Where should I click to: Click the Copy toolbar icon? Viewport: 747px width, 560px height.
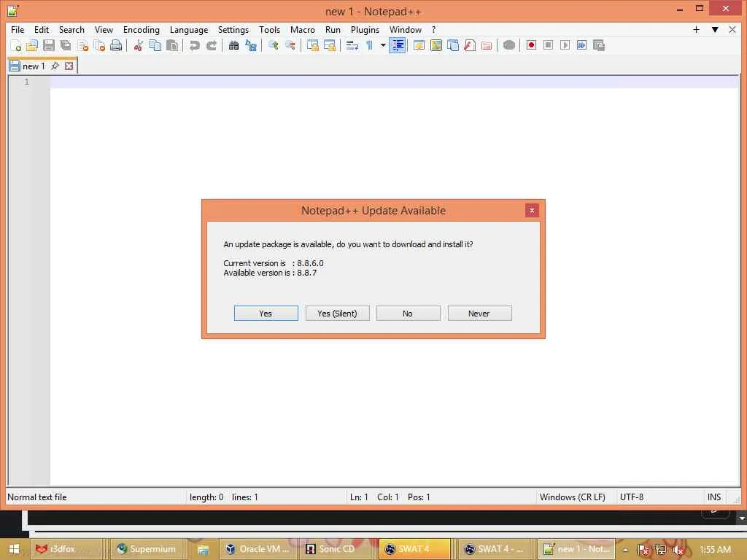tap(155, 46)
